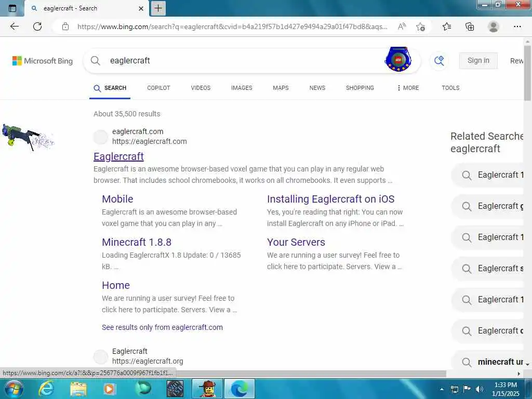Viewport: 532px width, 399px height.
Task: Open Read aloud icon in address bar
Action: tap(402, 26)
